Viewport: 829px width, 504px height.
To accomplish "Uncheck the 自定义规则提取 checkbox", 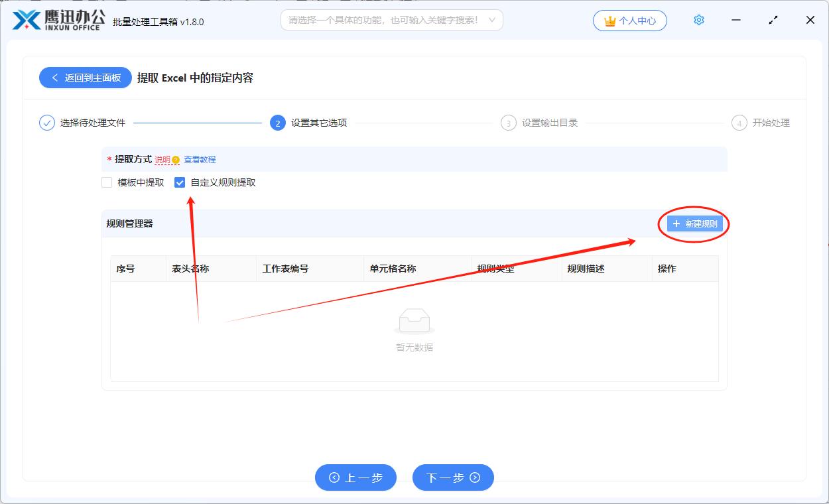I will click(x=178, y=182).
